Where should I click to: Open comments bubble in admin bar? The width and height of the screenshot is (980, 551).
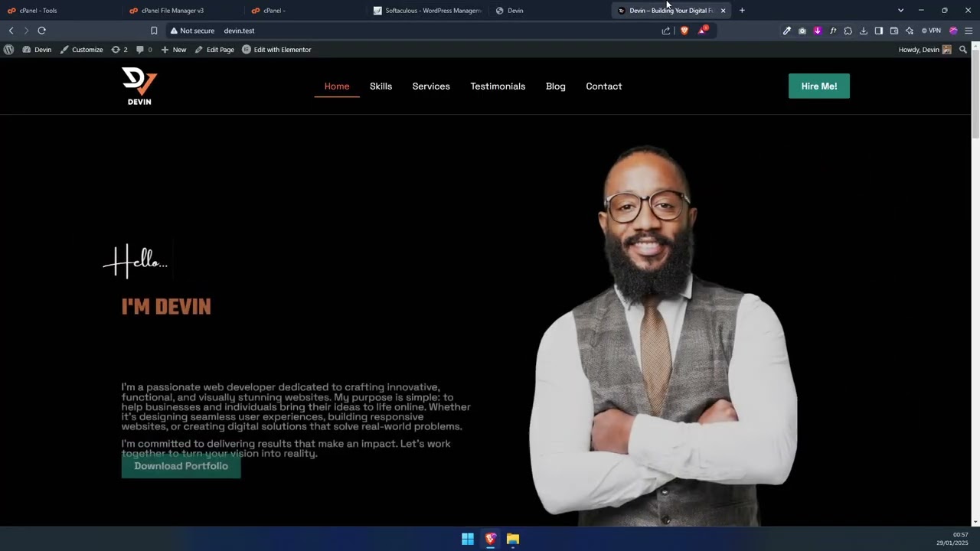click(x=144, y=50)
